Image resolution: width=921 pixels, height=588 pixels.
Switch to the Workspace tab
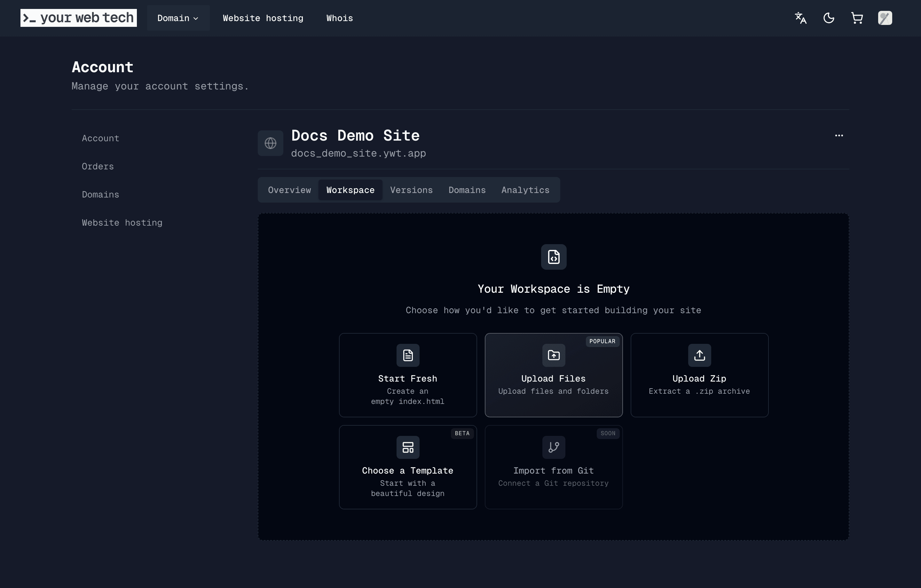point(350,190)
